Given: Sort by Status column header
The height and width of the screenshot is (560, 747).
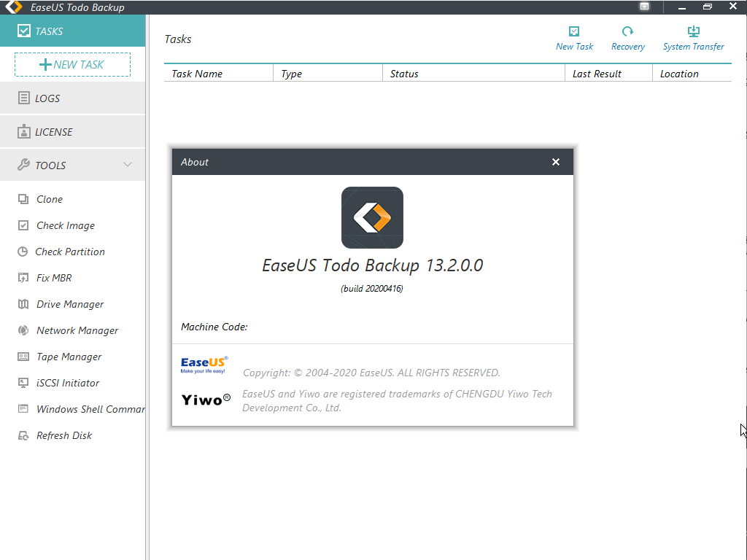Looking at the screenshot, I should pos(473,74).
